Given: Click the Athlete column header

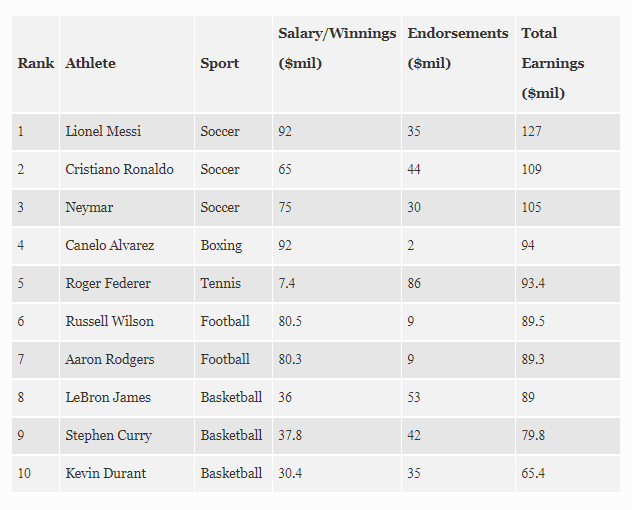Looking at the screenshot, I should [90, 63].
